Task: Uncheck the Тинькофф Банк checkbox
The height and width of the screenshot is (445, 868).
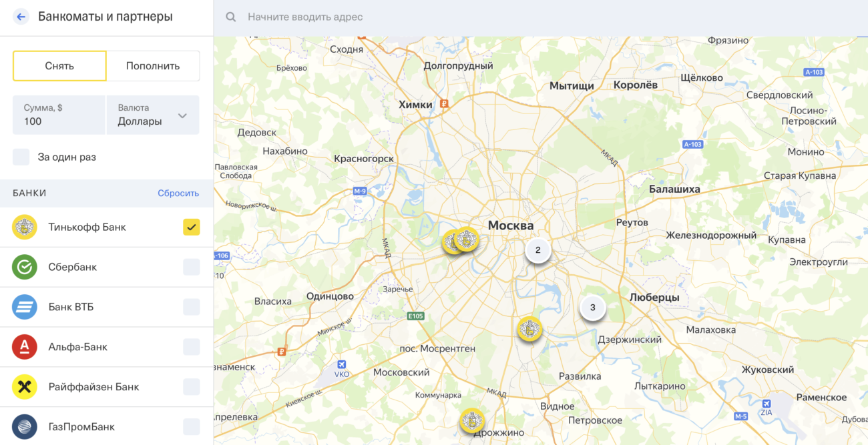Action: [x=192, y=227]
